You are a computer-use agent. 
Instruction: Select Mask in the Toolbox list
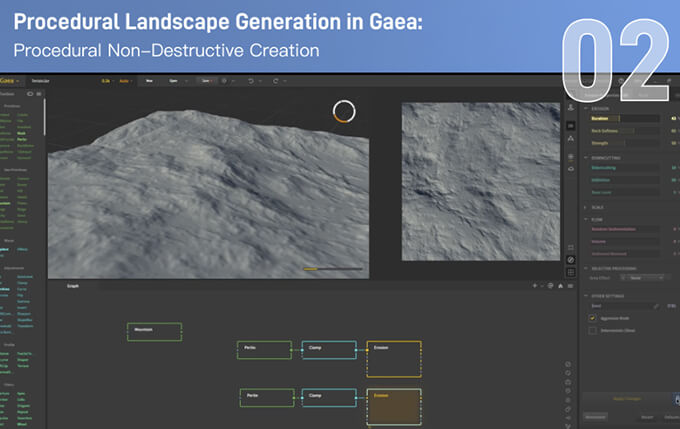pyautogui.click(x=21, y=133)
